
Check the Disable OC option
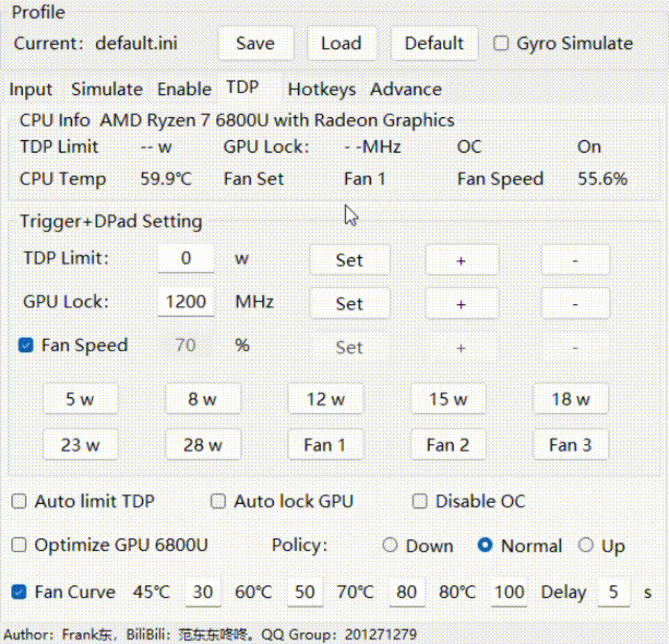tap(420, 501)
